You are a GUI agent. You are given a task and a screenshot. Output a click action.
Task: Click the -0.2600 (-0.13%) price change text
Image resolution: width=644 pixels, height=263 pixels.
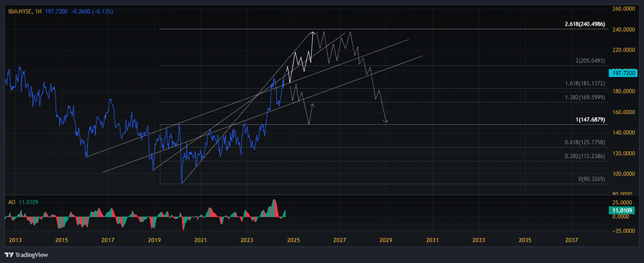[x=93, y=12]
